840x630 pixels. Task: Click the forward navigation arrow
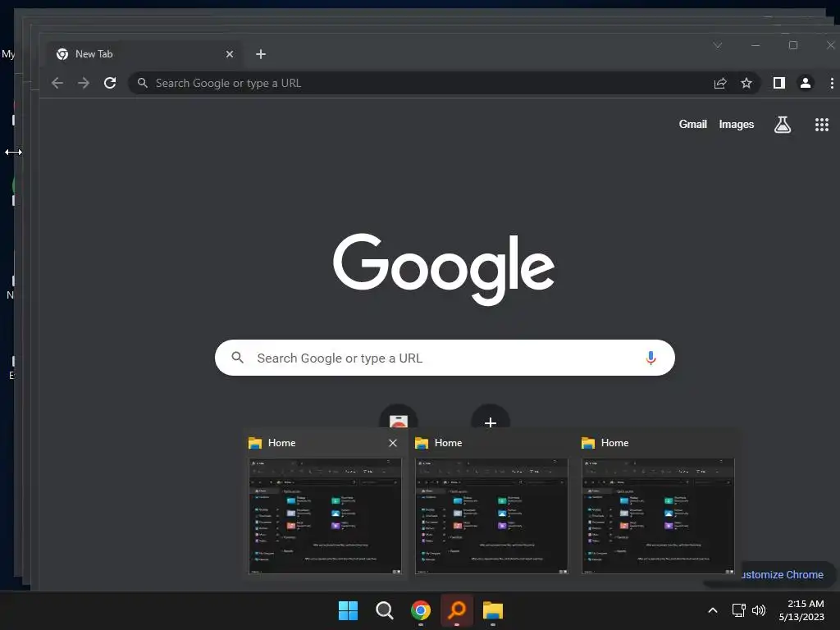tap(84, 83)
